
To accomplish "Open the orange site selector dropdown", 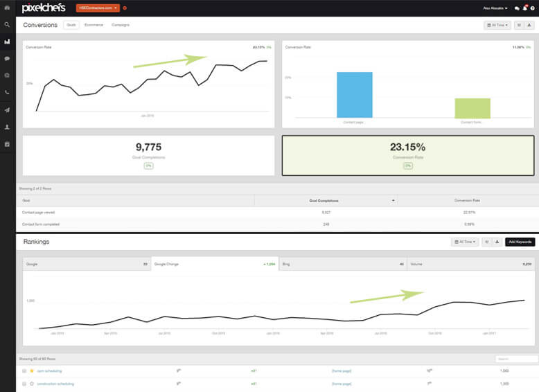I will point(98,8).
